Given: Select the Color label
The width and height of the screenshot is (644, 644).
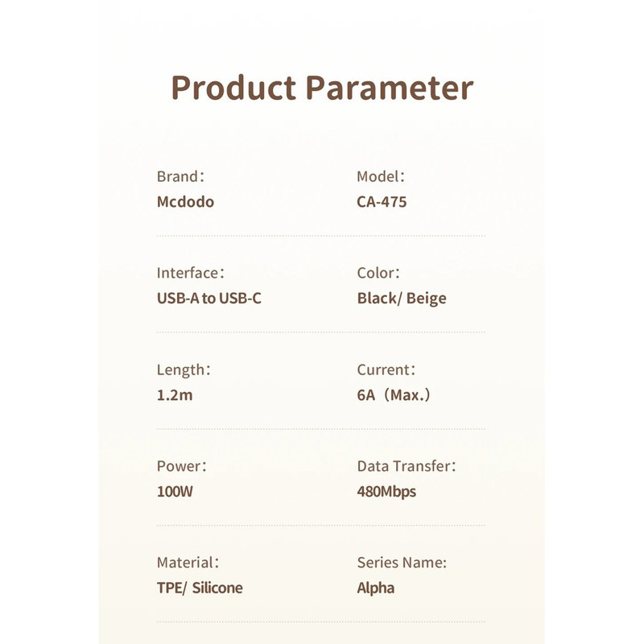Looking at the screenshot, I should click(378, 273).
